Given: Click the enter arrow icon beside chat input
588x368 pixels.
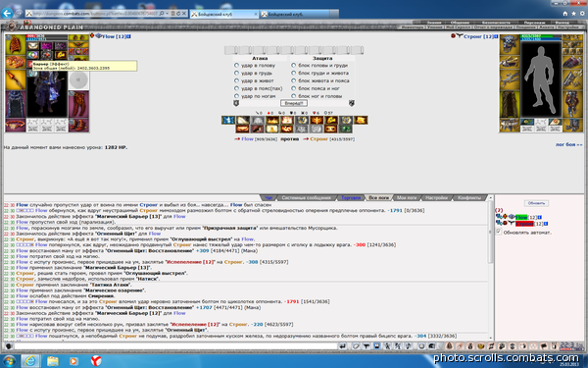Looking at the screenshot, I should [x=342, y=346].
